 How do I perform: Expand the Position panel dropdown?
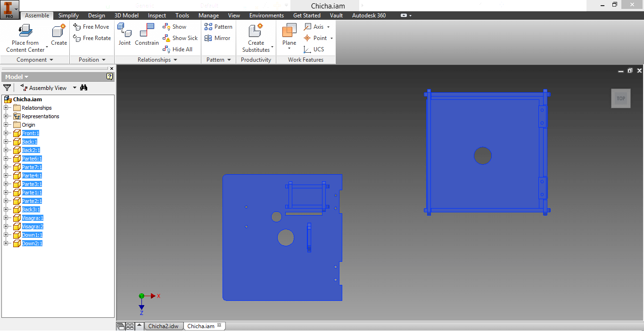click(103, 60)
